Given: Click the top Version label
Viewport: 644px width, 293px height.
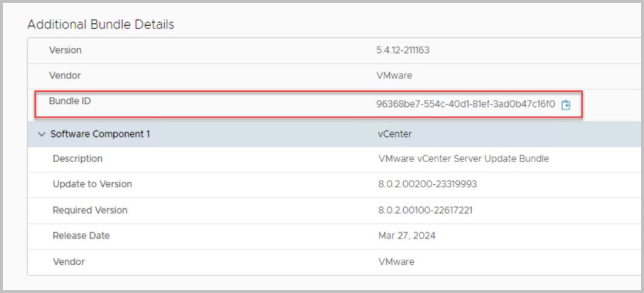Looking at the screenshot, I should tap(65, 50).
